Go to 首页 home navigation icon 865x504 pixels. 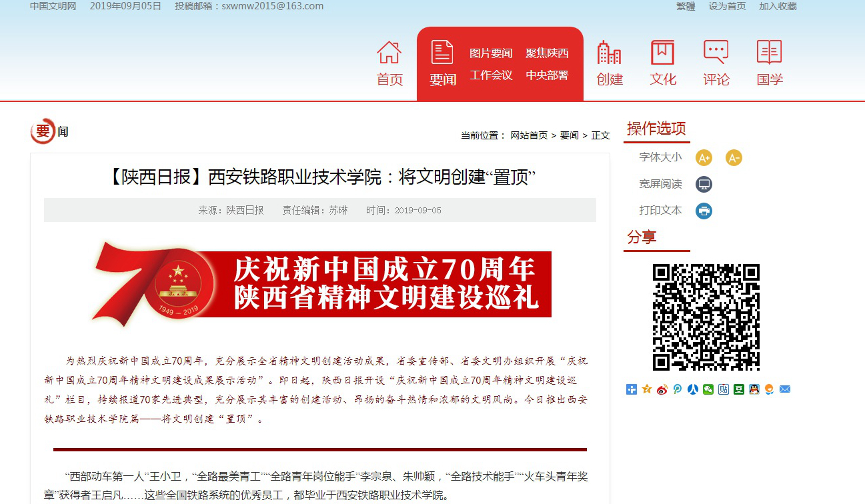pos(389,63)
